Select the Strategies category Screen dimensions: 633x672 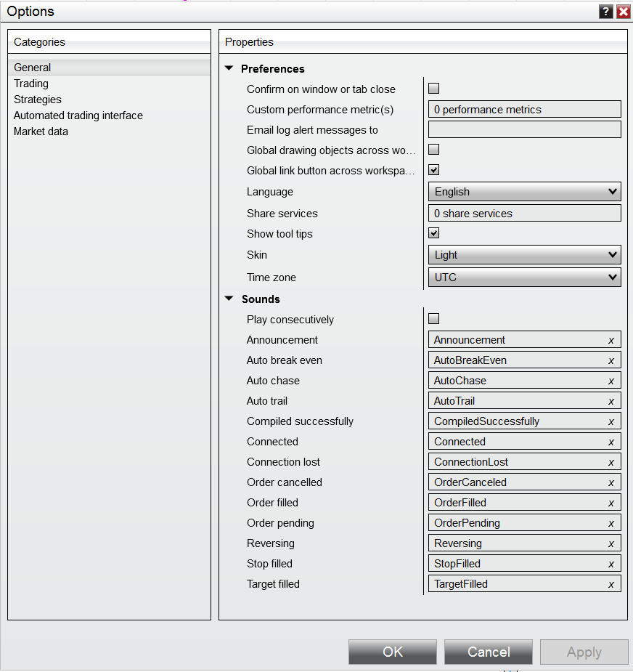point(109,100)
